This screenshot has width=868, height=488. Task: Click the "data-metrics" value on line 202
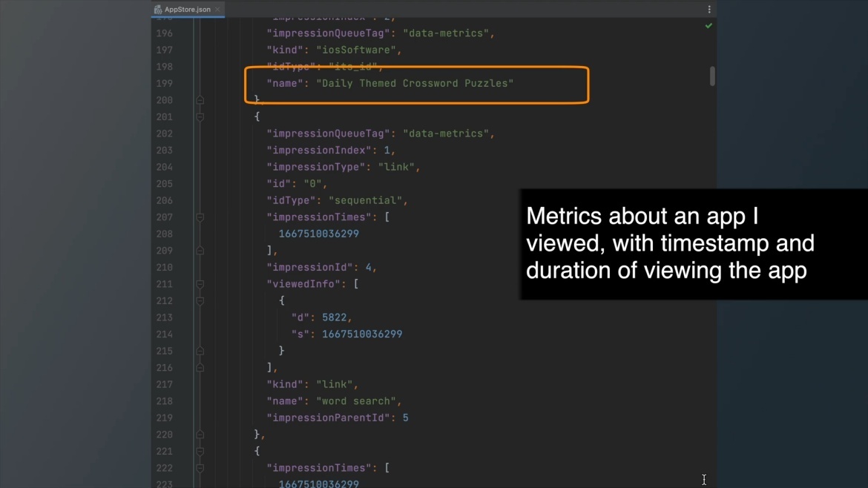pyautogui.click(x=446, y=133)
